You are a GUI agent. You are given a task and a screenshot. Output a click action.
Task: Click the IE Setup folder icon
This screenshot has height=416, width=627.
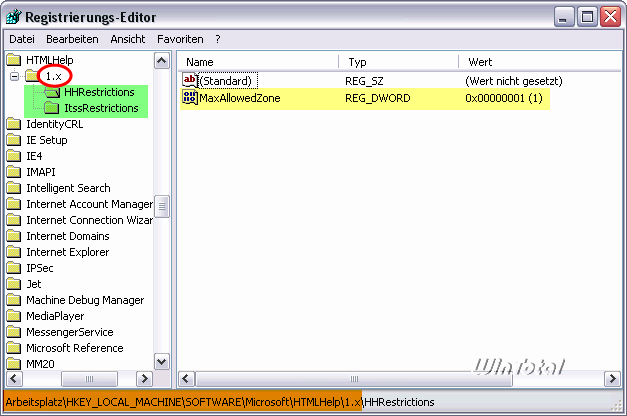coord(14,140)
